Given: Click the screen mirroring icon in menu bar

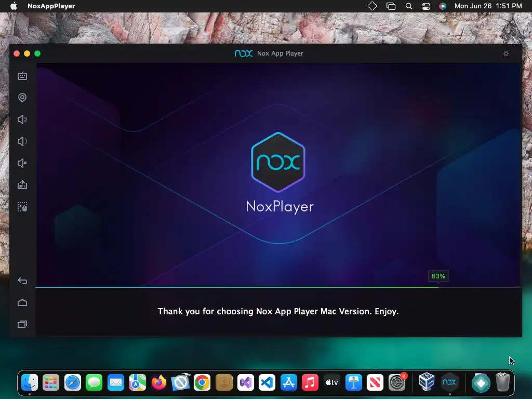Looking at the screenshot, I should (x=391, y=6).
